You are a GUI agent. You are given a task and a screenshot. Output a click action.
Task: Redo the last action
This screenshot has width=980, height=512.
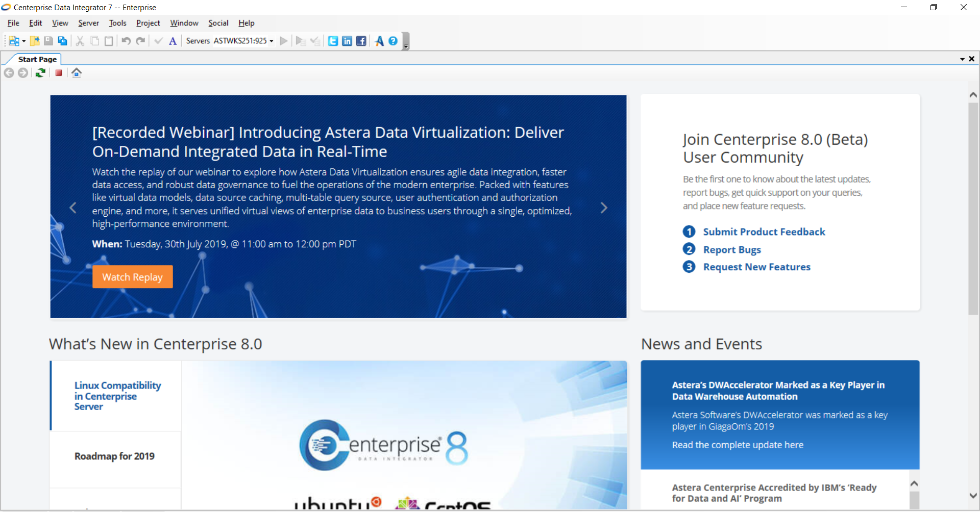(x=140, y=41)
